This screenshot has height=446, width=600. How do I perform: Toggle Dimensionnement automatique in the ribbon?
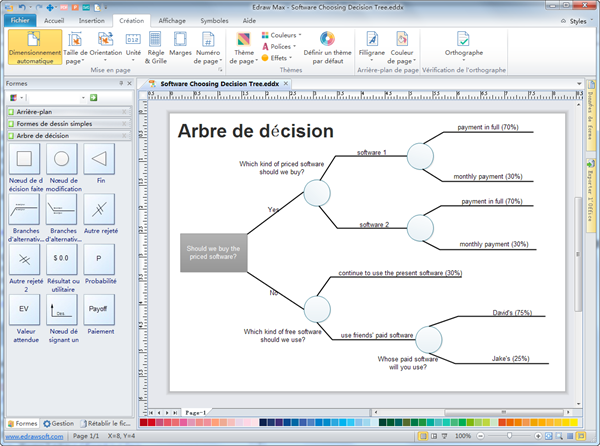[32, 47]
